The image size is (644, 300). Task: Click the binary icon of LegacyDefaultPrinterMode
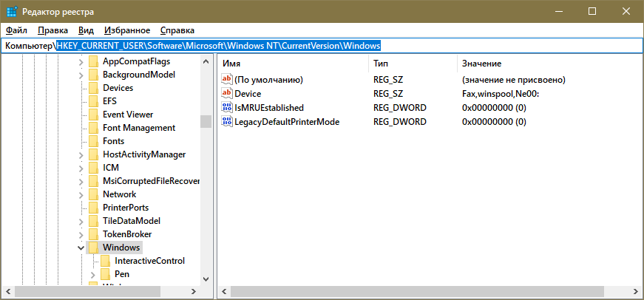click(227, 122)
